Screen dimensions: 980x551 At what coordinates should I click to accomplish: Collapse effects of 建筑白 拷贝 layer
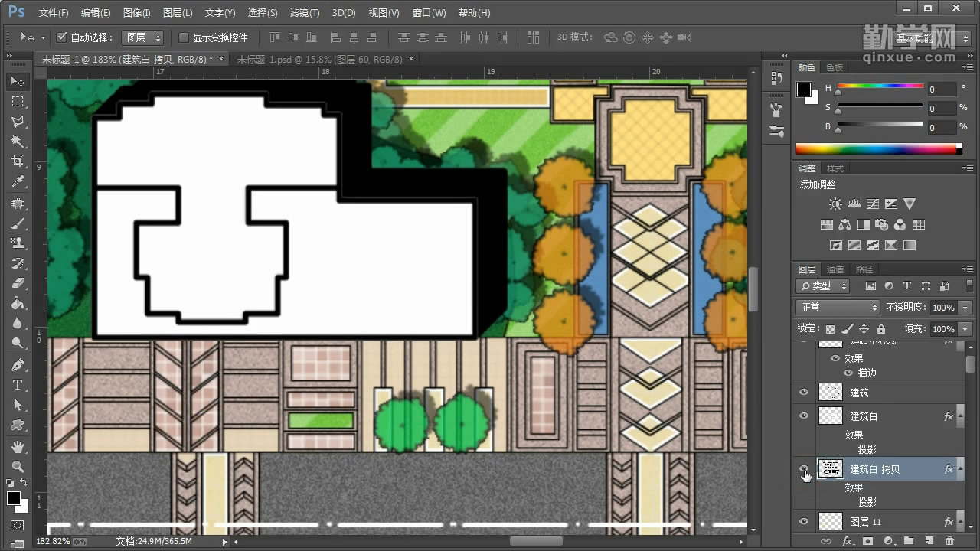(x=959, y=469)
